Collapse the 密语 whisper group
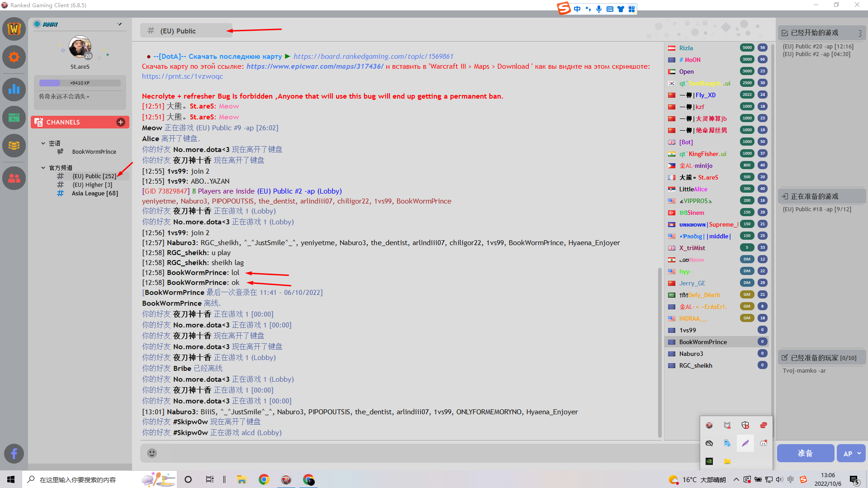 (43, 143)
